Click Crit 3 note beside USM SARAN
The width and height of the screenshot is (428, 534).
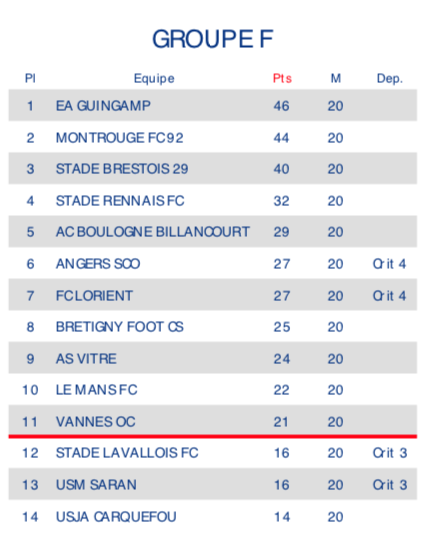390,485
